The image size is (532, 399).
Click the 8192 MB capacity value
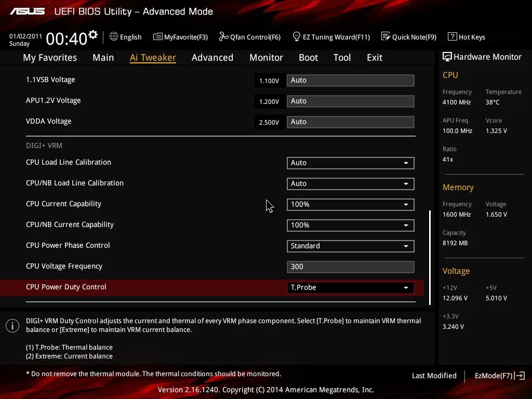pyautogui.click(x=455, y=243)
